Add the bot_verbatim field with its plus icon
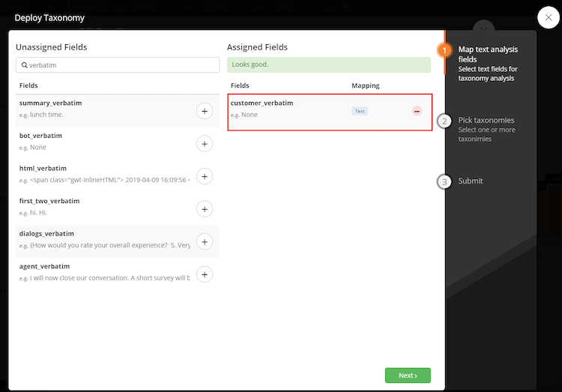 205,144
